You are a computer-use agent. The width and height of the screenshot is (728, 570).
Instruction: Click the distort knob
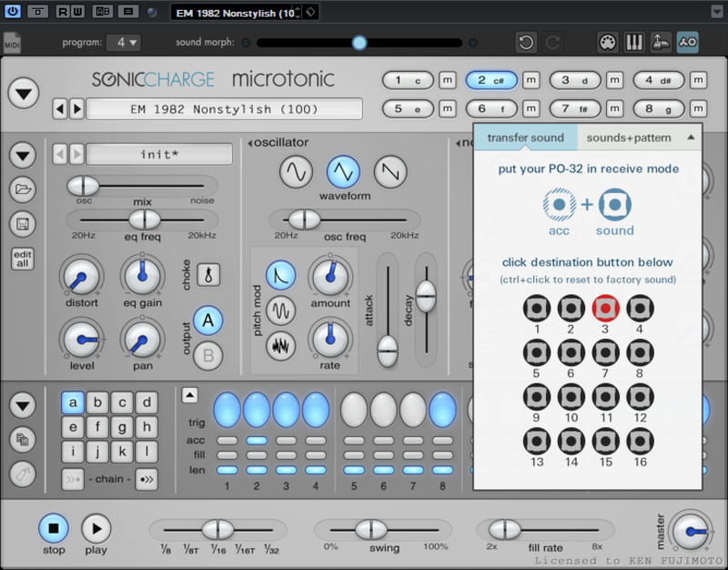click(81, 277)
